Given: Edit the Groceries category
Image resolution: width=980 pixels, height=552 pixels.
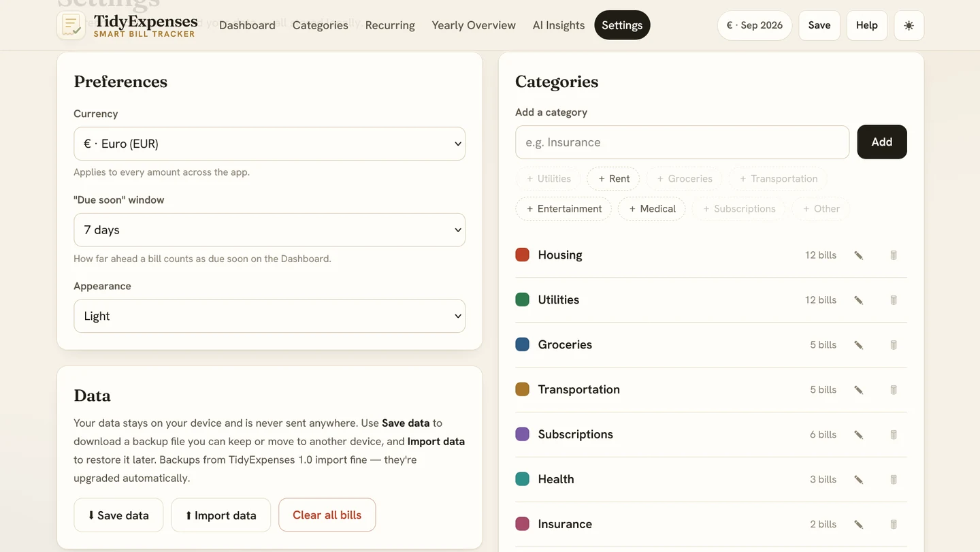Looking at the screenshot, I should [859, 345].
